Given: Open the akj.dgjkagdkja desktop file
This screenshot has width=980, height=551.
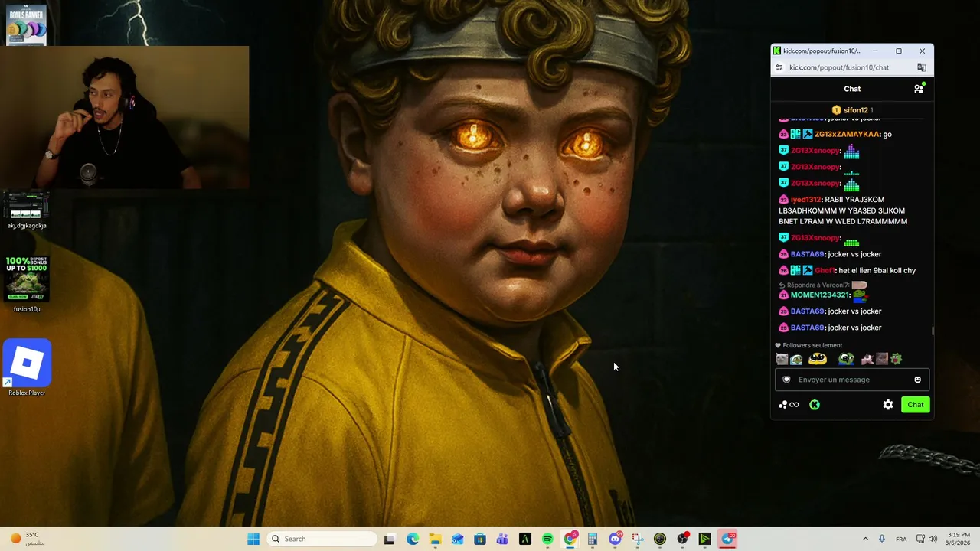Looking at the screenshot, I should click(27, 210).
